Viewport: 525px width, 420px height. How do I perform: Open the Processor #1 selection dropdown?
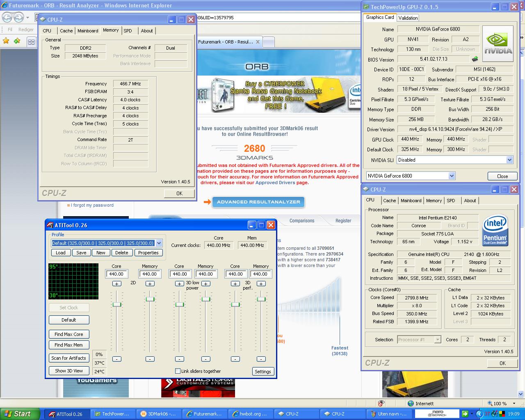pyautogui.click(x=438, y=340)
